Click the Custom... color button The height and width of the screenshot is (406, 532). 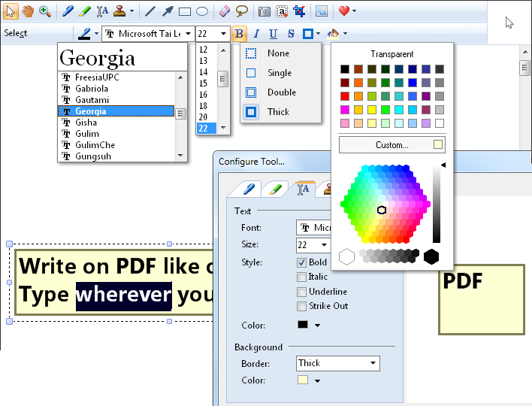(391, 144)
